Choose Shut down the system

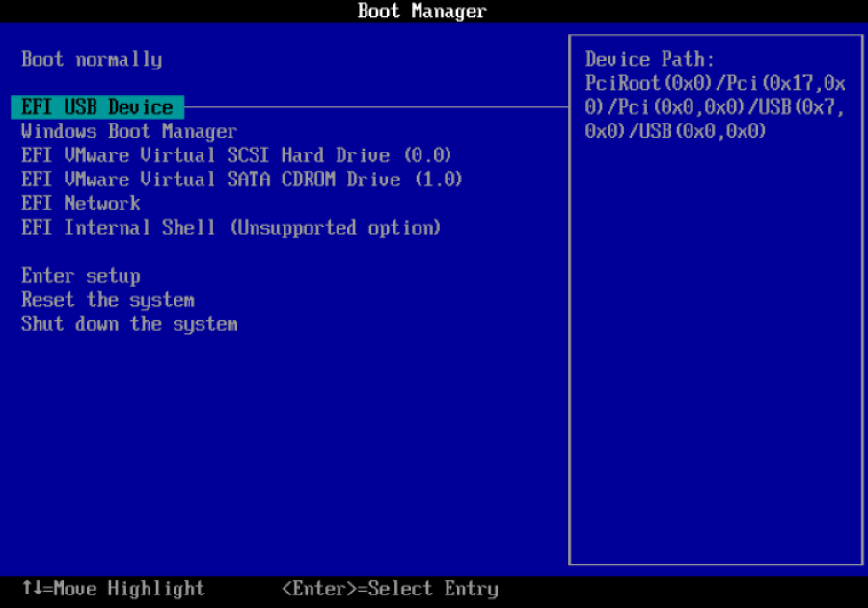pos(130,323)
